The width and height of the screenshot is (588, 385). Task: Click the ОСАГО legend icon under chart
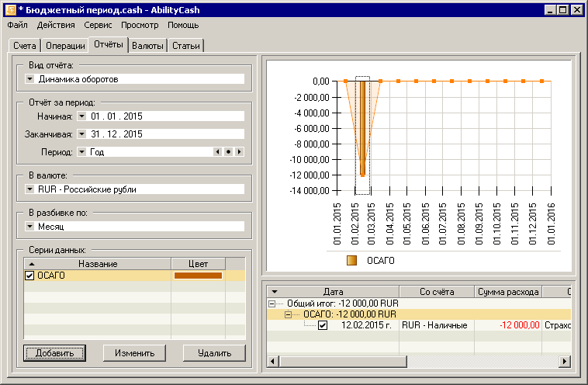(x=351, y=261)
